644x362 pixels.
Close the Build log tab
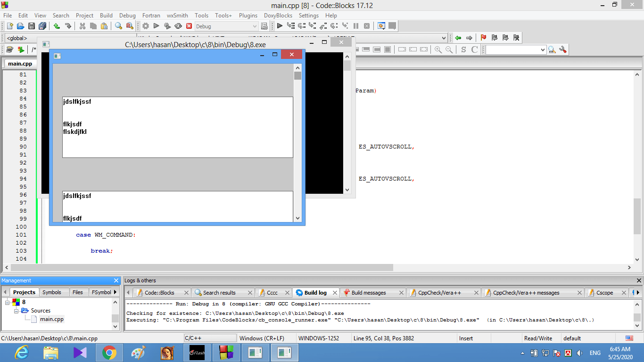[x=335, y=293]
